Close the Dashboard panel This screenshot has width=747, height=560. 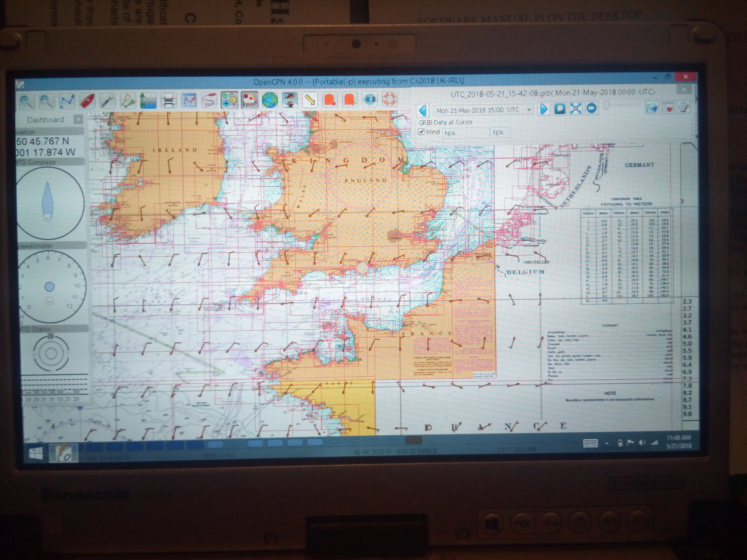pos(78,119)
